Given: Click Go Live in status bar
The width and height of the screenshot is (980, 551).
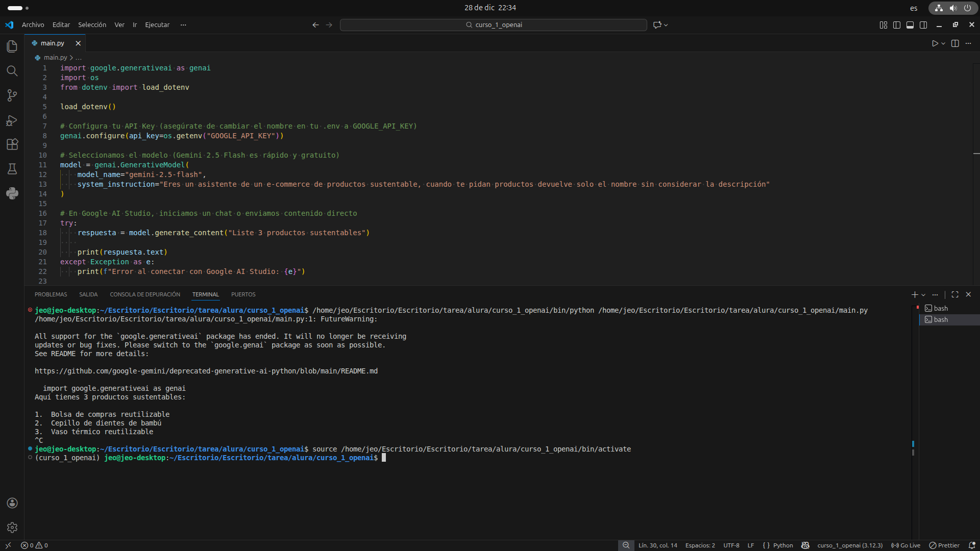Looking at the screenshot, I should [906, 545].
